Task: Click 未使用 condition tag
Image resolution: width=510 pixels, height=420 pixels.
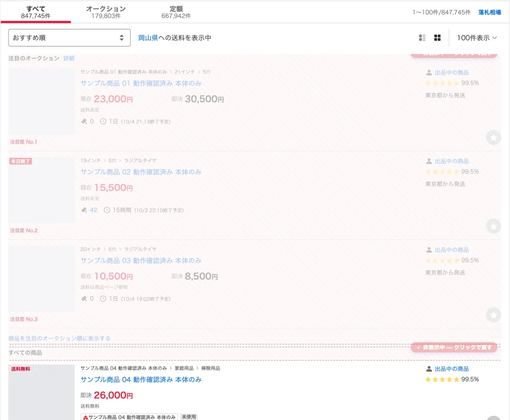Action: 189,417
